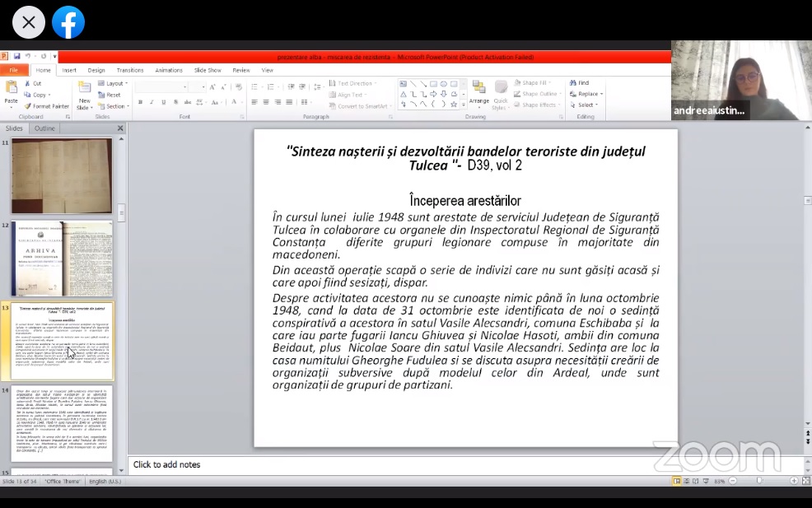This screenshot has width=812, height=508.
Task: Click the New Slide icon
Action: [x=84, y=91]
